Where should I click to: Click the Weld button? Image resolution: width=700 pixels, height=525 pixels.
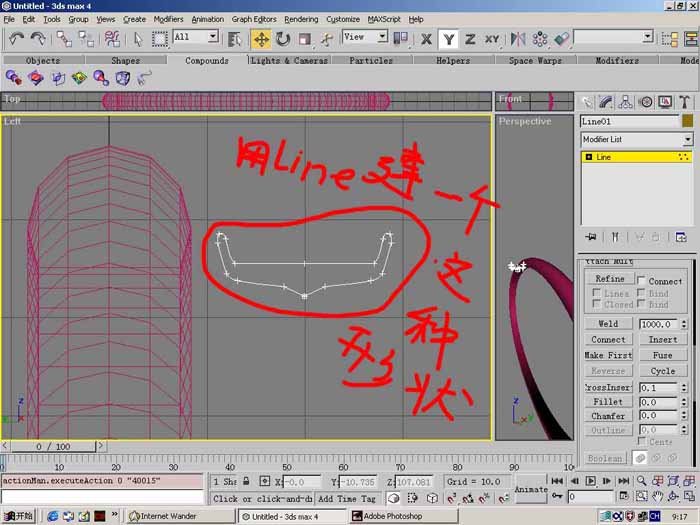608,323
